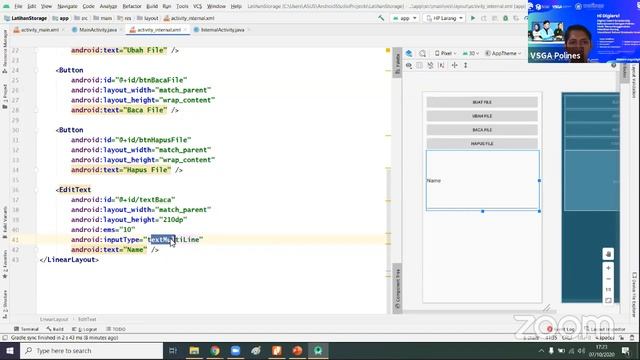Open the notification center icon

click(x=626, y=351)
